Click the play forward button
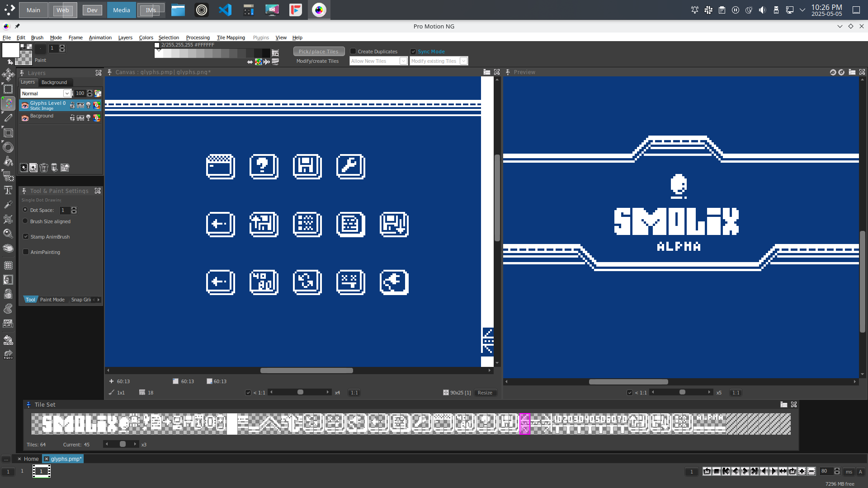The height and width of the screenshot is (488, 868). (774, 471)
